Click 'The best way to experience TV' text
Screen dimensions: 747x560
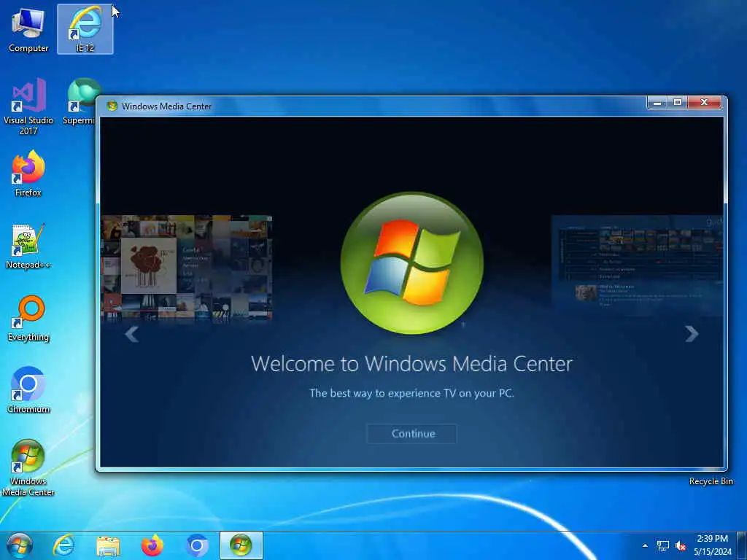411,393
